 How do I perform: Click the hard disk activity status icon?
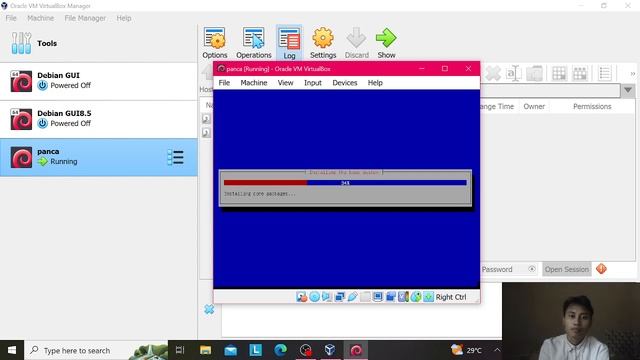click(x=302, y=297)
